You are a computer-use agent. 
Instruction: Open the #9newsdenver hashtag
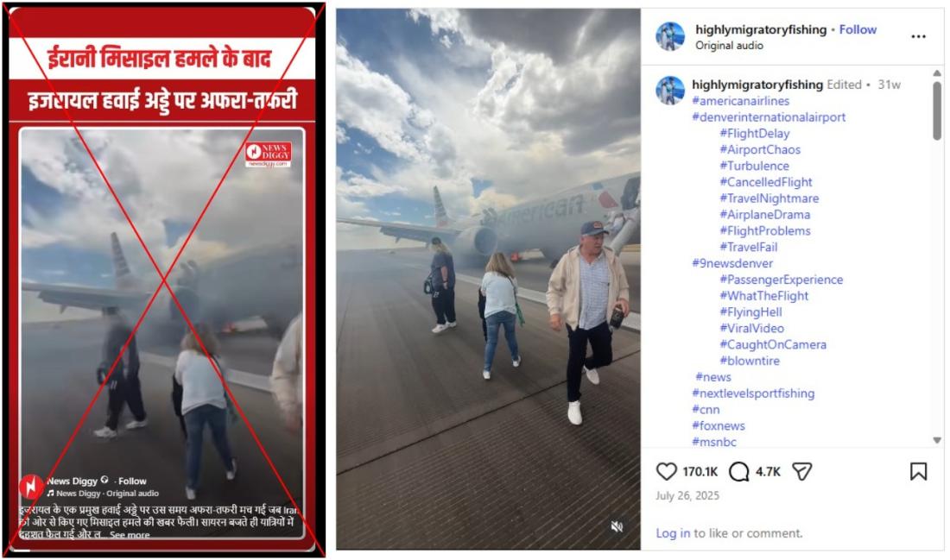click(731, 263)
